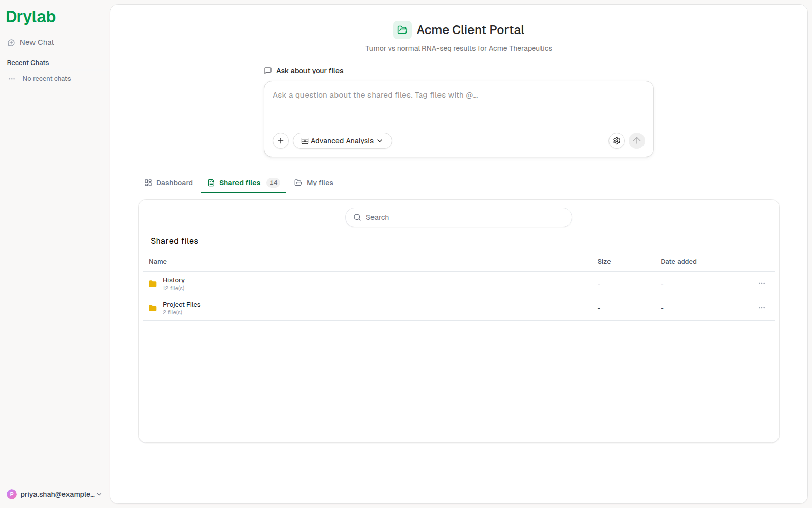This screenshot has height=508, width=812.
Task: Click the Search files field
Action: [459, 217]
